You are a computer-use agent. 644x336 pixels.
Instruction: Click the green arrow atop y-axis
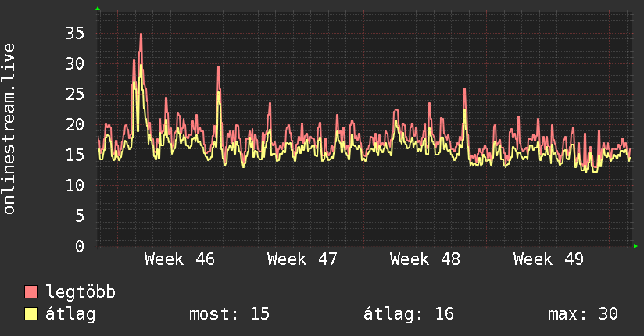(x=98, y=9)
